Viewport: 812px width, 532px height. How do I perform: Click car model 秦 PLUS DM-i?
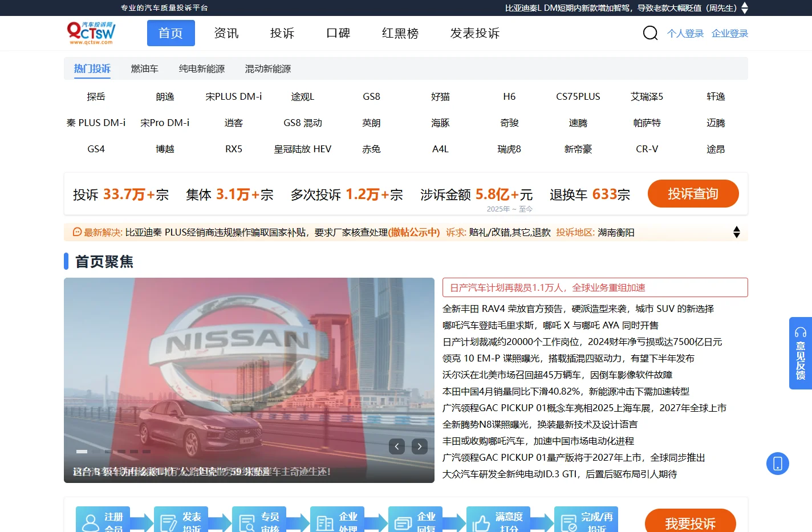[96, 123]
